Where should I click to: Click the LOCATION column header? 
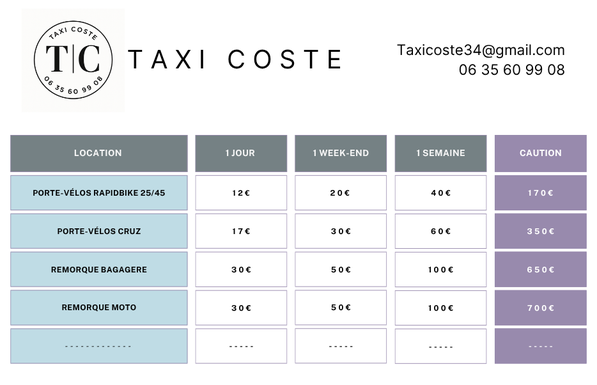pyautogui.click(x=99, y=153)
